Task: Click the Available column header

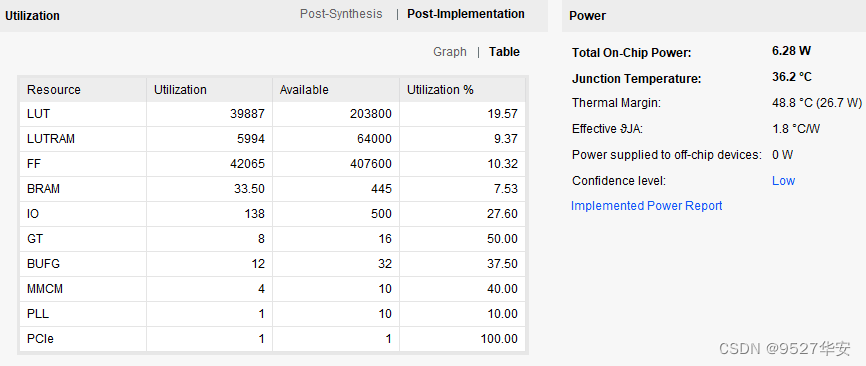Action: pyautogui.click(x=336, y=89)
